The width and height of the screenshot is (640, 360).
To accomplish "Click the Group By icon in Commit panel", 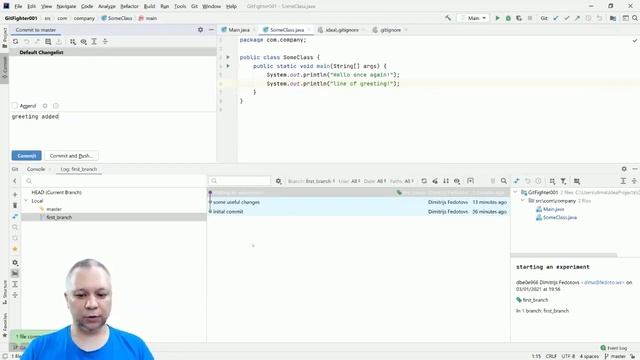I will tap(73, 42).
